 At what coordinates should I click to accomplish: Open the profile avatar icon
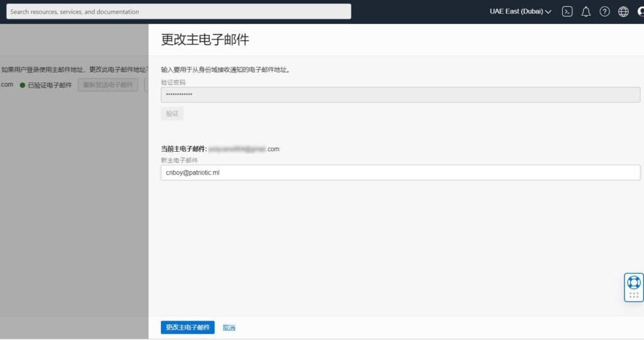coord(641,11)
